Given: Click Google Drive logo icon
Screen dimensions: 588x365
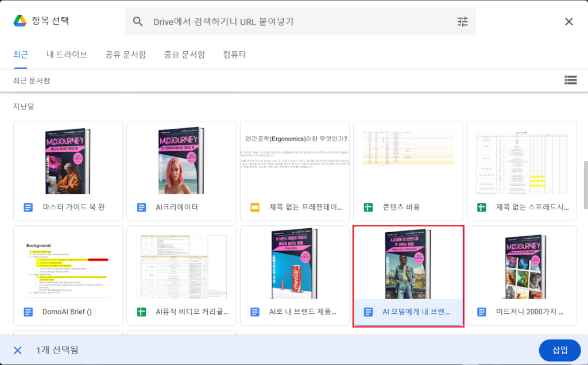Looking at the screenshot, I should coord(21,21).
